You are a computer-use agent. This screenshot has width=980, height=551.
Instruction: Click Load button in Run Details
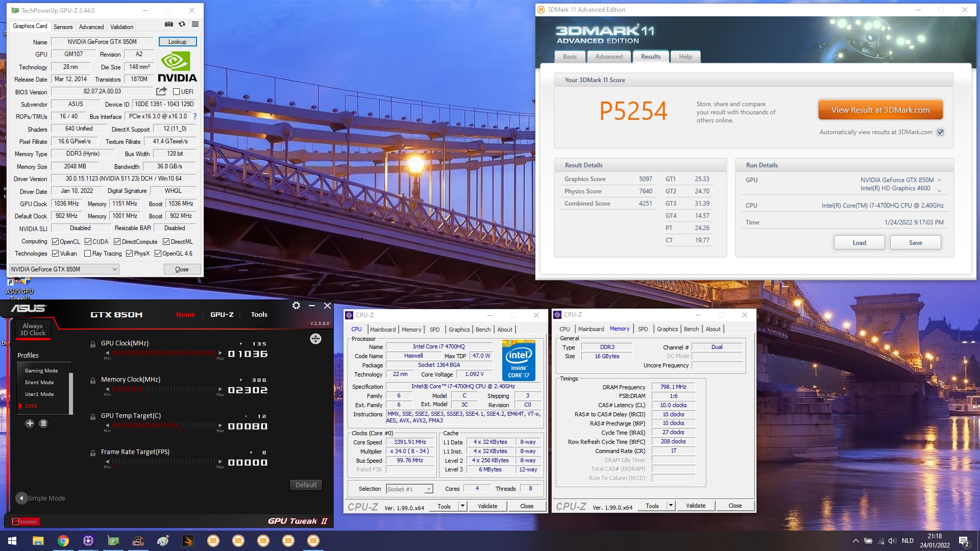(859, 242)
